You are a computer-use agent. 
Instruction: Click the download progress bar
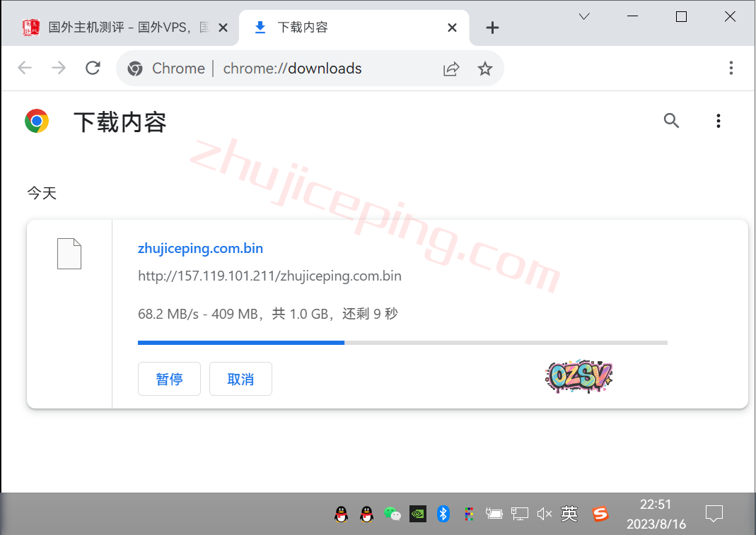[x=402, y=343]
